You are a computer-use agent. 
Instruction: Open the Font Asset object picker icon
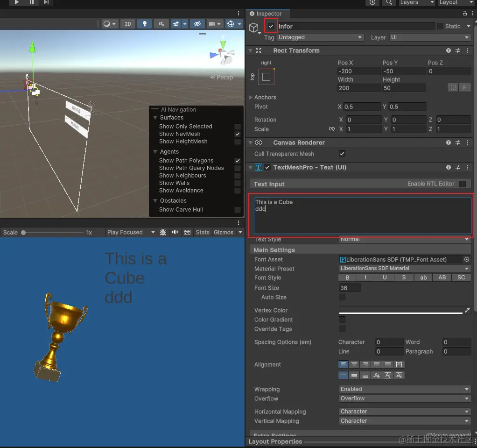(467, 259)
